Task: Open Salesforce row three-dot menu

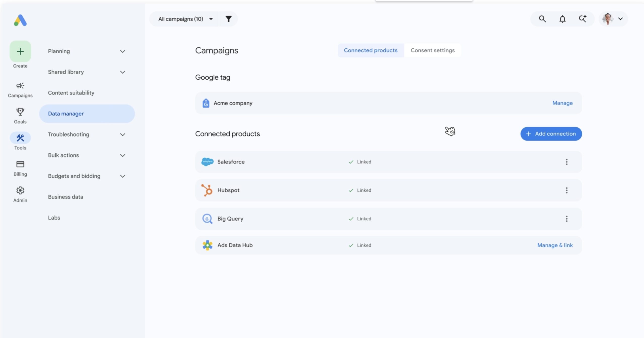Action: click(x=567, y=162)
